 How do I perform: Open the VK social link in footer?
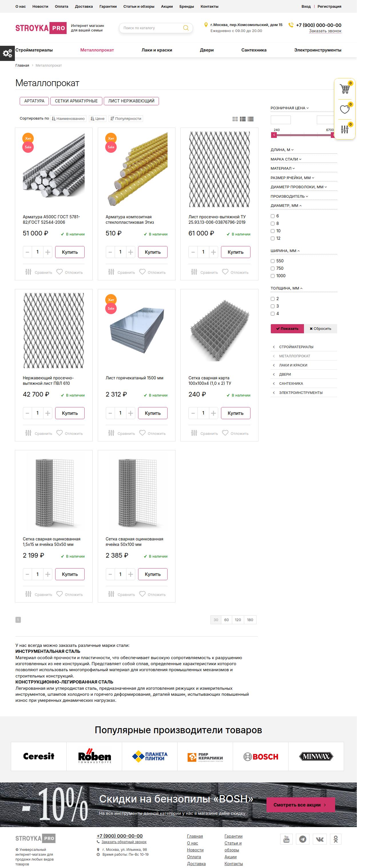click(319, 839)
